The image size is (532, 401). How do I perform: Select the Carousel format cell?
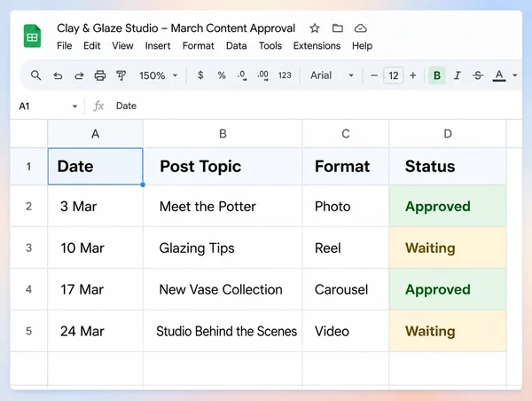(346, 289)
